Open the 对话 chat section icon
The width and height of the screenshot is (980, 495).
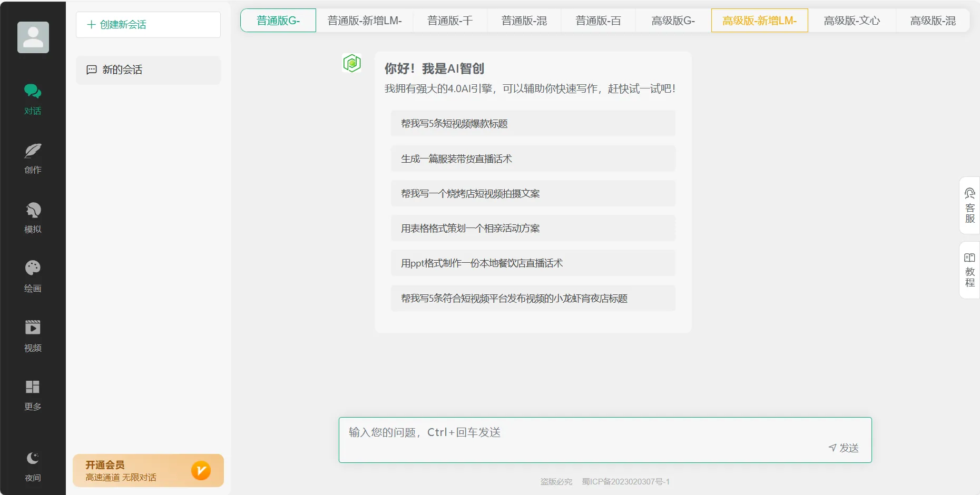coord(33,91)
